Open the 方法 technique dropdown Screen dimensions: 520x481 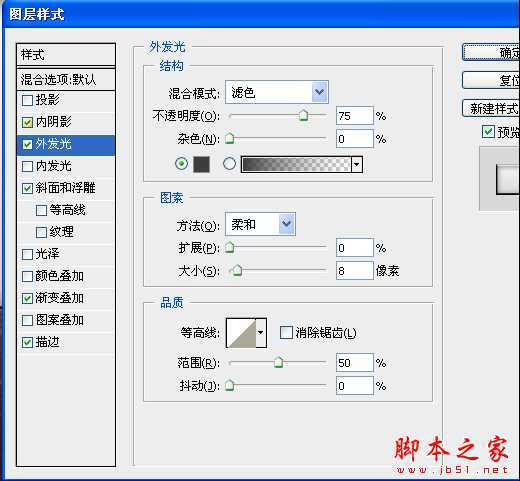(x=260, y=224)
